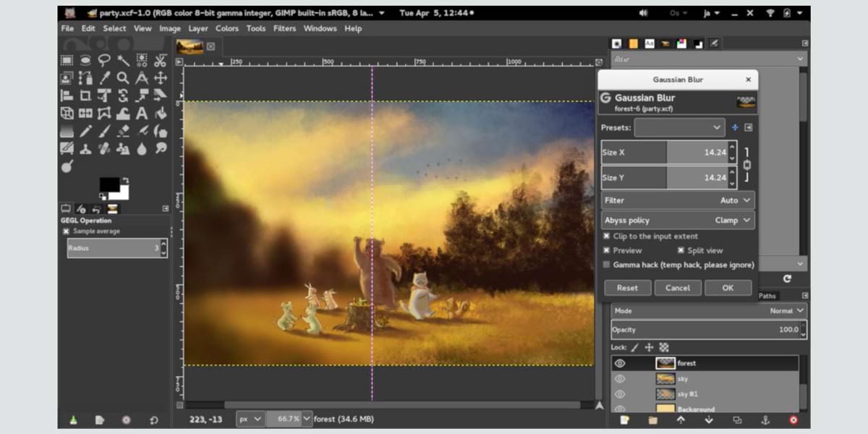Swap foreground and background colors arrow
The height and width of the screenshot is (434, 868).
point(125,179)
